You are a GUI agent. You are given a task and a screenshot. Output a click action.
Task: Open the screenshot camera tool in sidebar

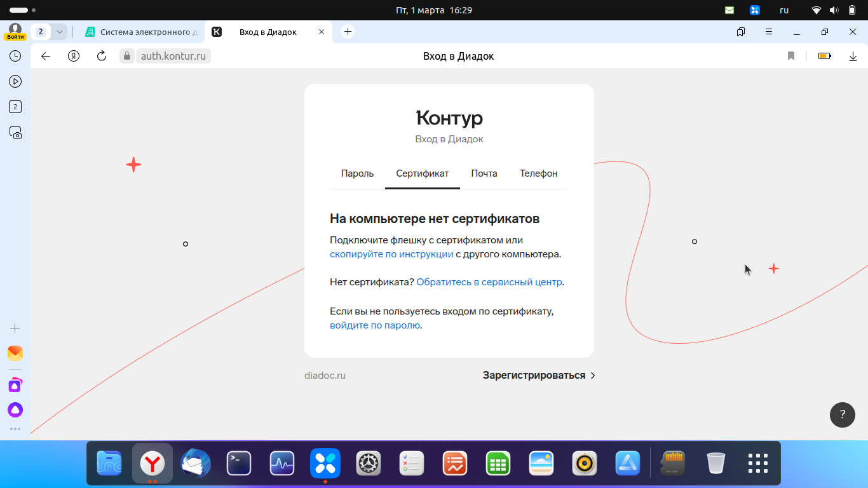(x=15, y=132)
